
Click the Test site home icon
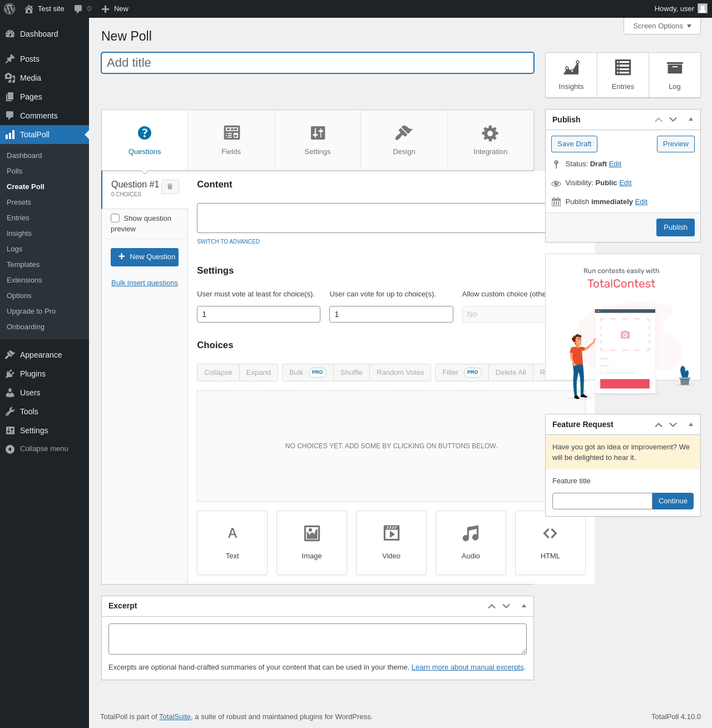point(29,9)
